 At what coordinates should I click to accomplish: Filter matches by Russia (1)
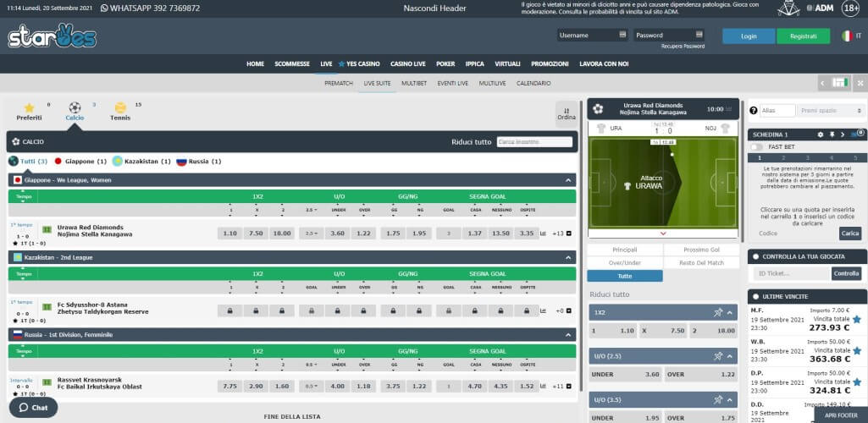199,162
